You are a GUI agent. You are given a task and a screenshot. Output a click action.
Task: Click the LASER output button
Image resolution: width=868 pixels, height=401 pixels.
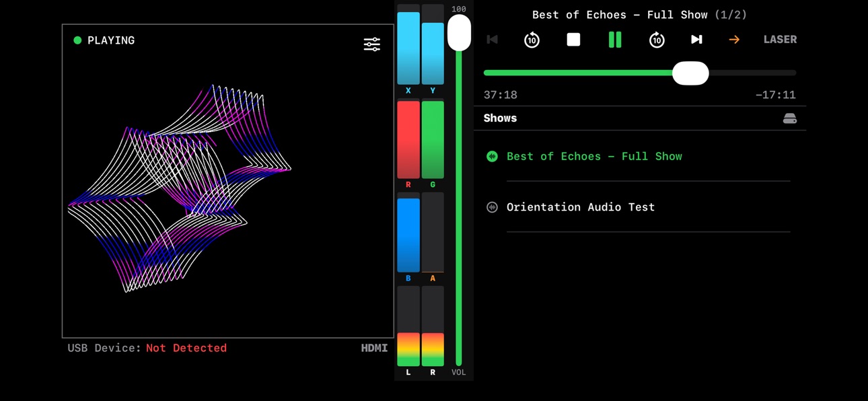[x=780, y=40]
